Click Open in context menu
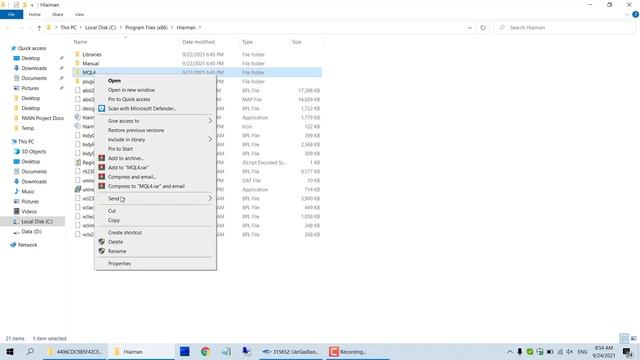 tap(114, 81)
